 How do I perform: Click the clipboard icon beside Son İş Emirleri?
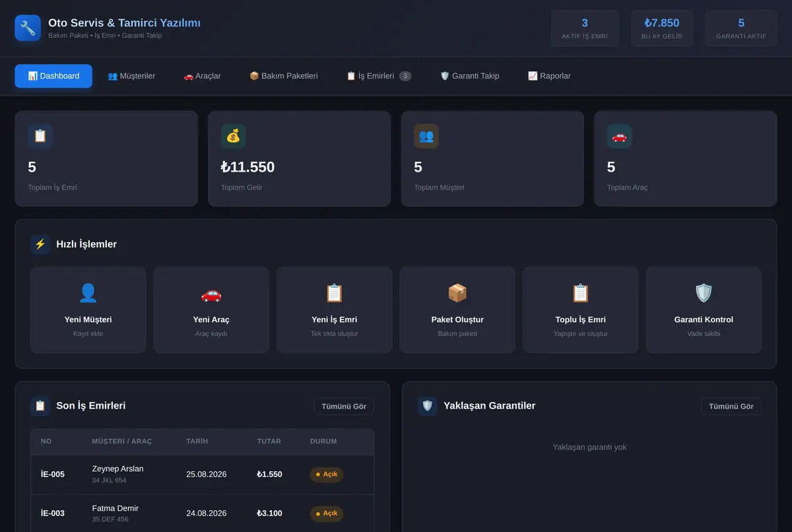[x=40, y=406]
